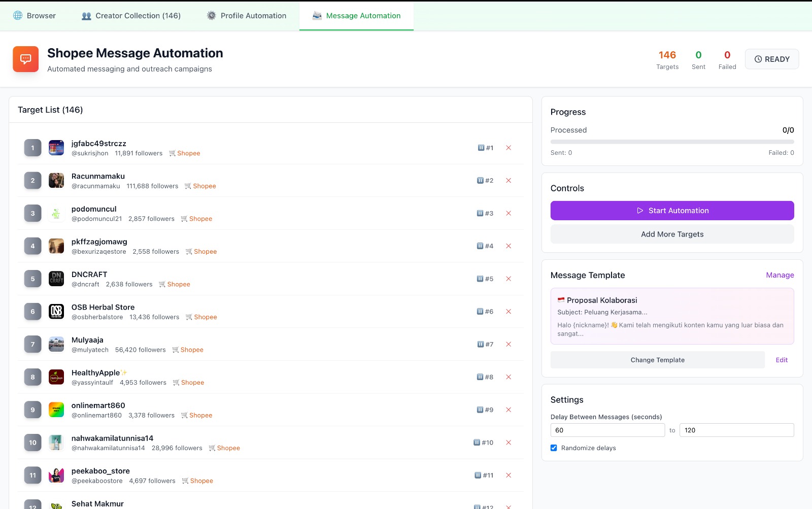Remove Racunmamaku from target list
Screen dimensions: 812x509
(x=509, y=181)
